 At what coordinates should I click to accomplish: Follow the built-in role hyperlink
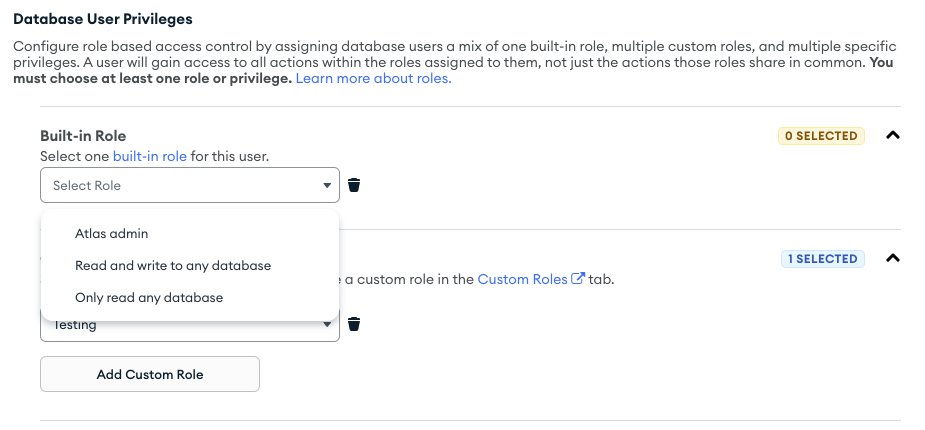tap(150, 157)
